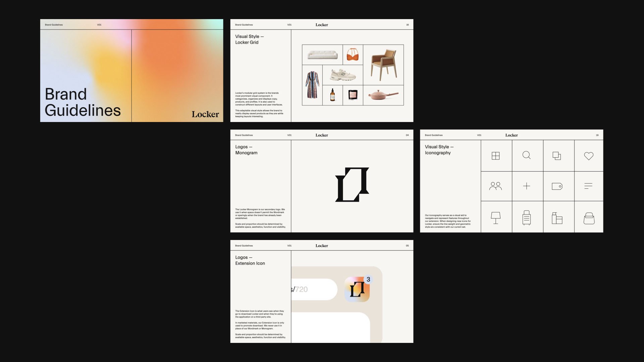
Task: Click the gradient Locker extension icon
Action: click(x=357, y=290)
